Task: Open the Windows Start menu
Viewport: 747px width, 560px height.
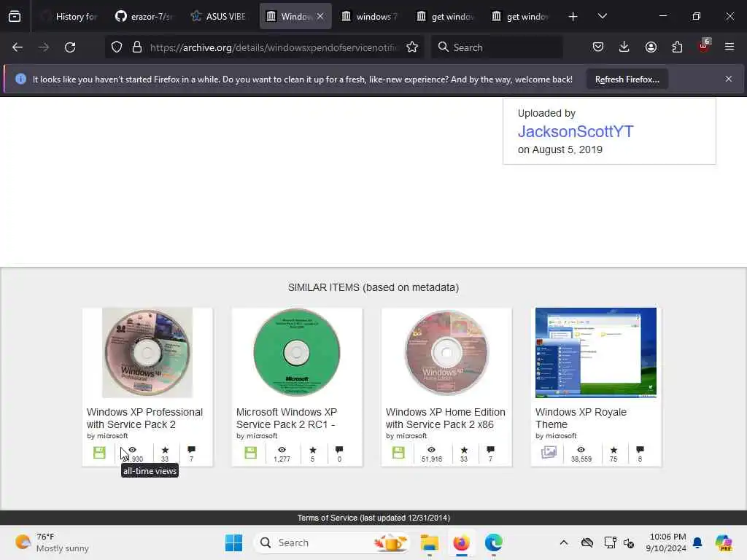Action: 233,542
